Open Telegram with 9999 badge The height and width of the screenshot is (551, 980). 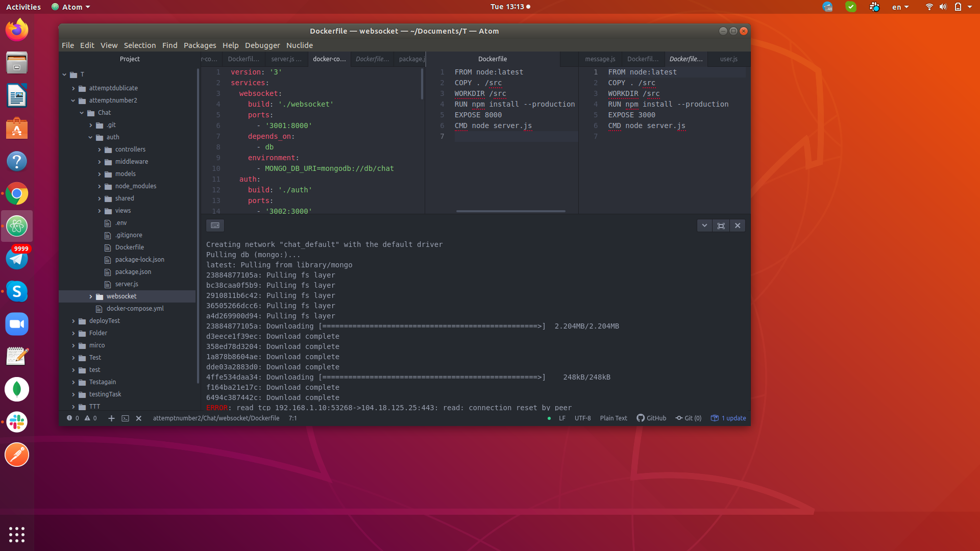(17, 259)
